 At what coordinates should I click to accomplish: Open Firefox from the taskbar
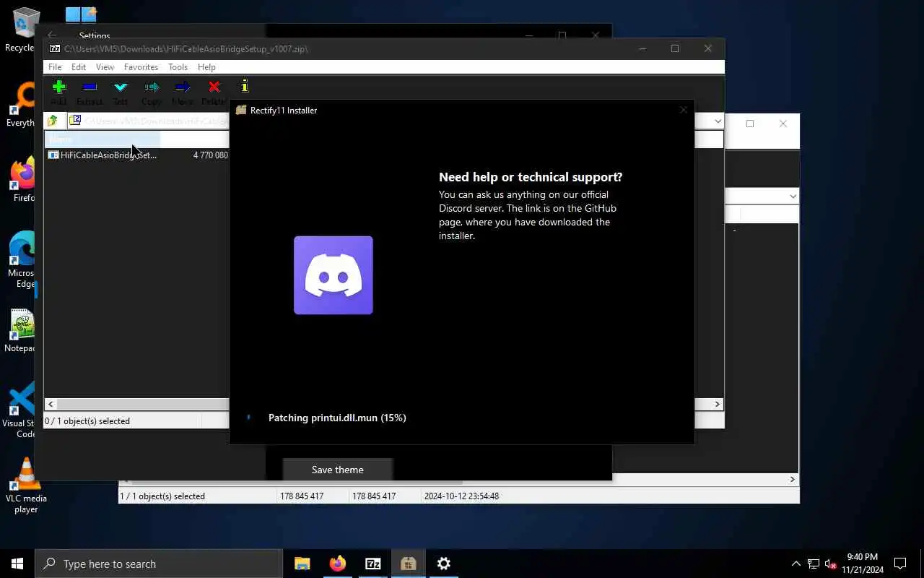[338, 564]
